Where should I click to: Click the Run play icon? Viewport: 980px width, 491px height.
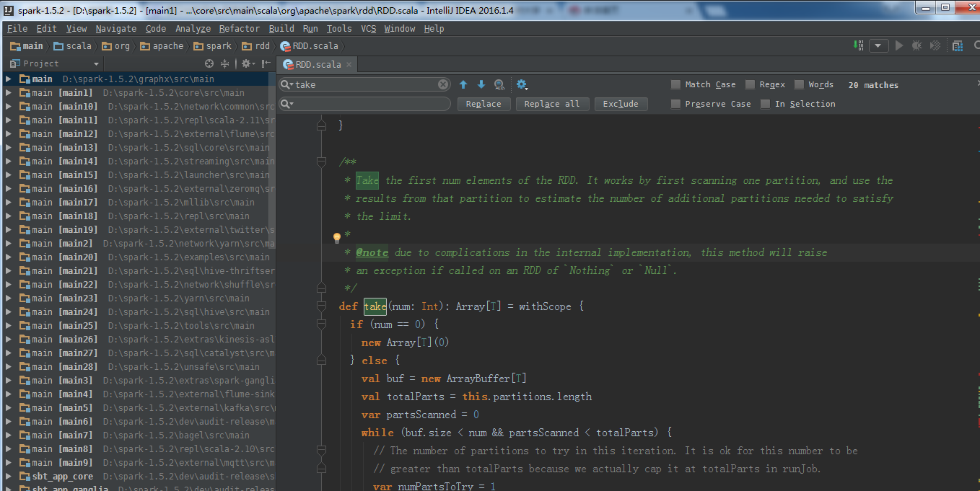click(899, 45)
